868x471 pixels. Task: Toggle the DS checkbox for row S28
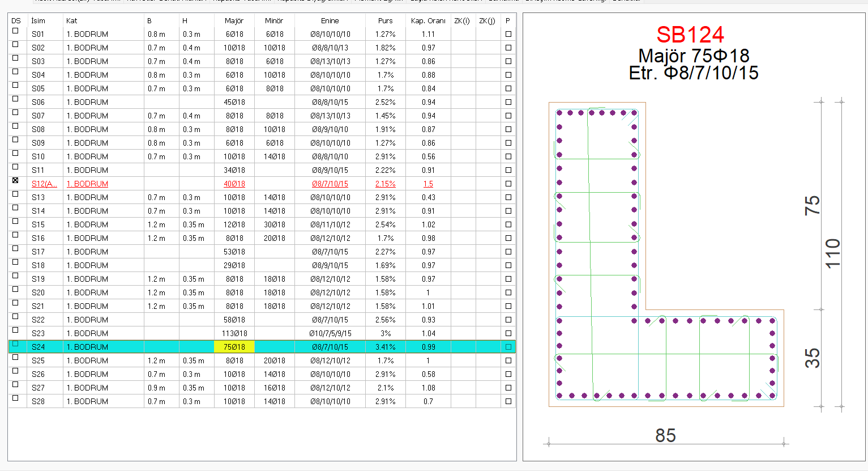pyautogui.click(x=15, y=398)
